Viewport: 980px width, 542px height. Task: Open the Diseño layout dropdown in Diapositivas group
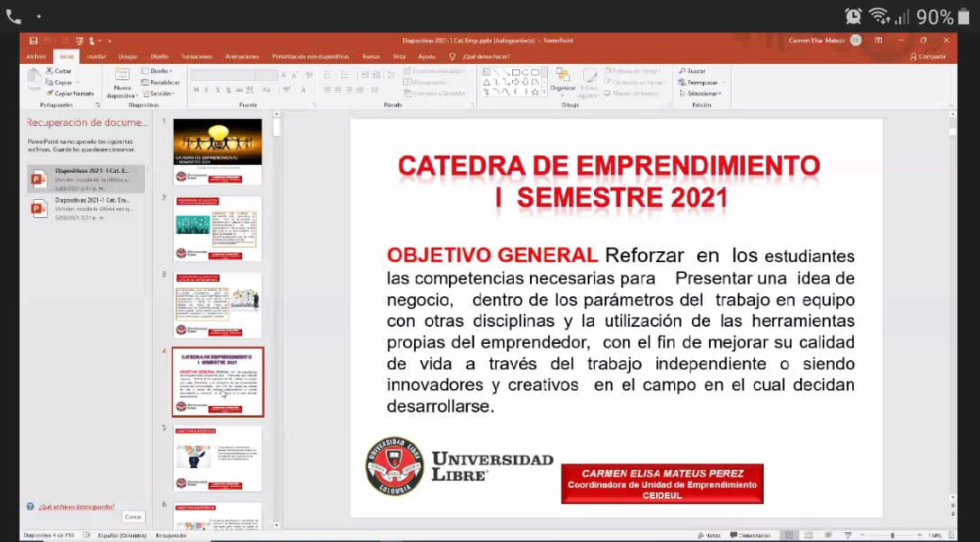coord(157,71)
